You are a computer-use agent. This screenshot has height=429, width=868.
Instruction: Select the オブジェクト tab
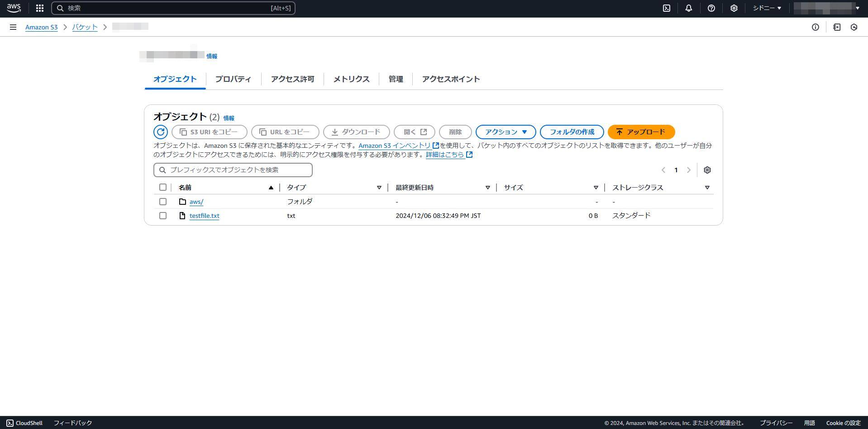(175, 79)
